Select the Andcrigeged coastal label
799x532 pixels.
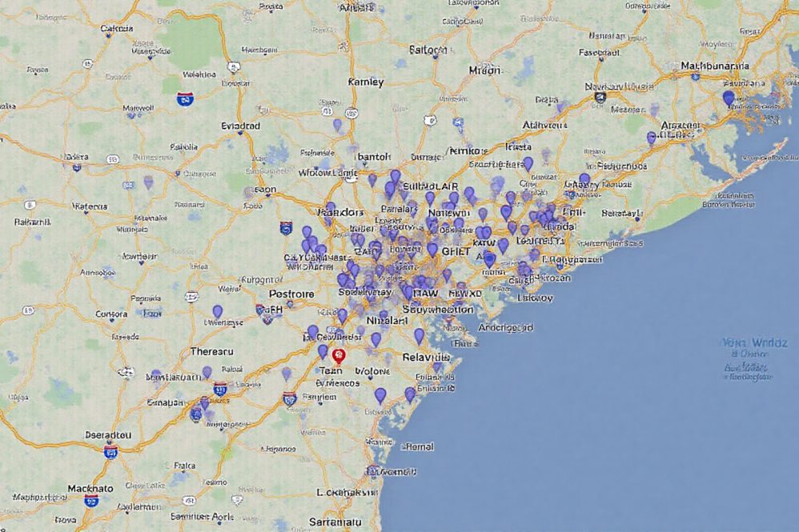pyautogui.click(x=506, y=327)
